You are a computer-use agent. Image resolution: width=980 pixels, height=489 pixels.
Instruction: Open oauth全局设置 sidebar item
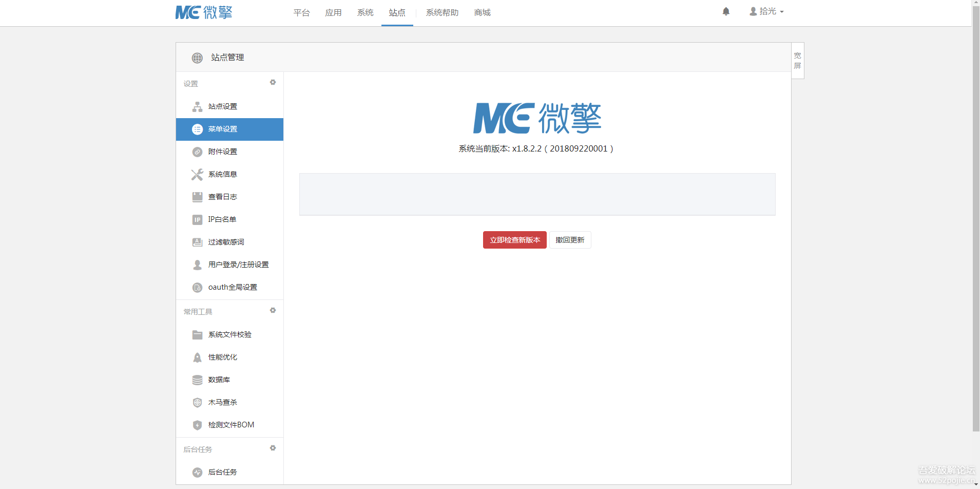pos(229,288)
